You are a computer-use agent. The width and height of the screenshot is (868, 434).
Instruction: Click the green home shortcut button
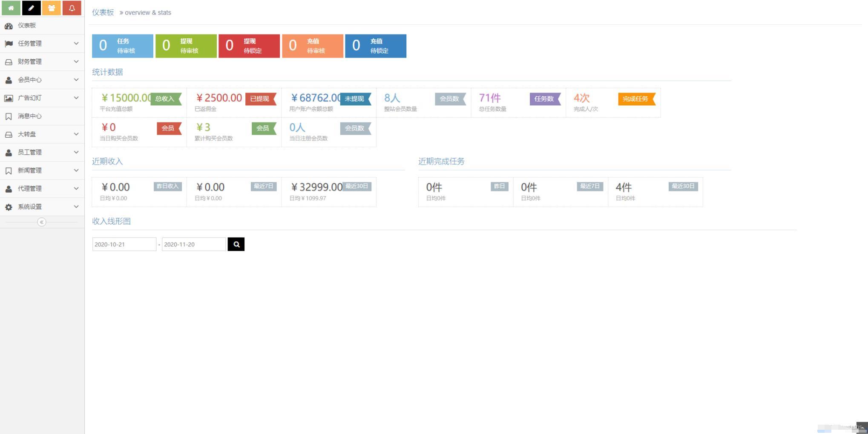tap(11, 8)
